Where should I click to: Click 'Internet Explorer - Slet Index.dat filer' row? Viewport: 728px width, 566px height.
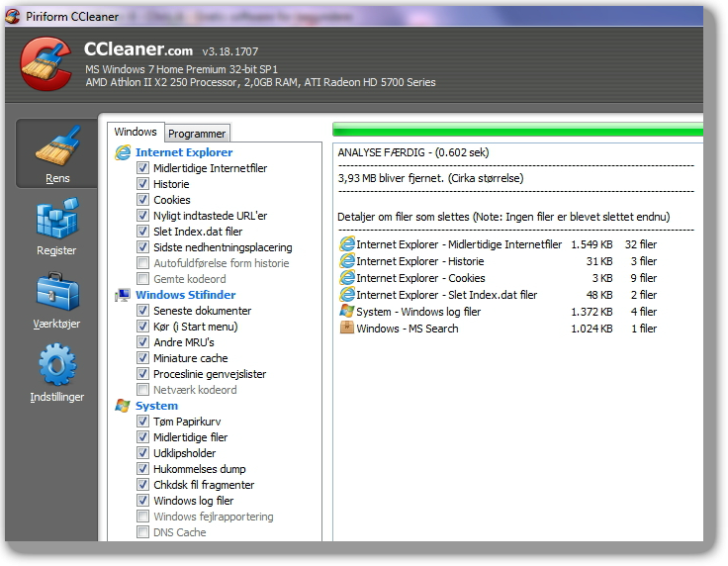pos(498,294)
